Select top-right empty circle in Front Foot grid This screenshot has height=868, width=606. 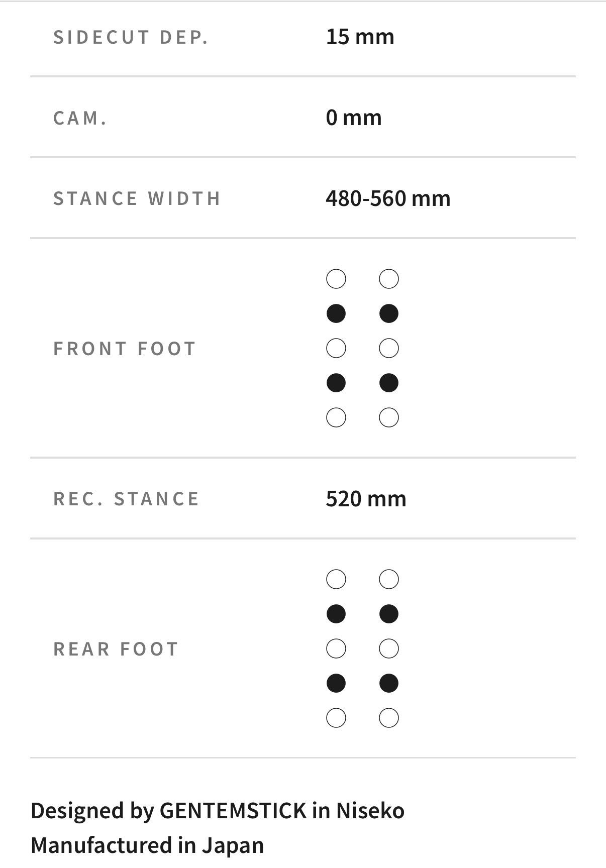pyautogui.click(x=389, y=279)
